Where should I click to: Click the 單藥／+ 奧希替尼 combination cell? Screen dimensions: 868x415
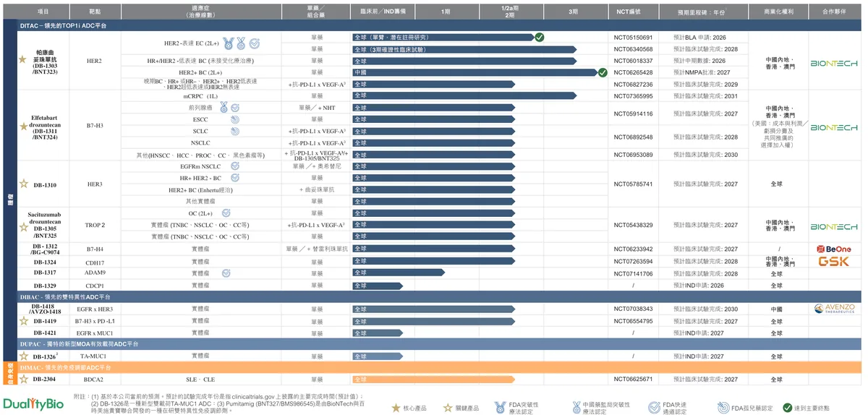pyautogui.click(x=317, y=166)
